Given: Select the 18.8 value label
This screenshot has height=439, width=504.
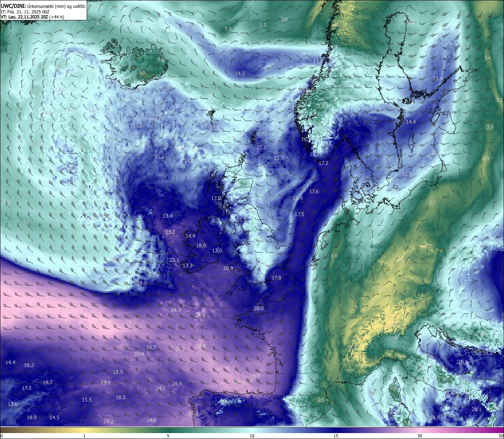Looking at the screenshot, I should click(x=463, y=362).
